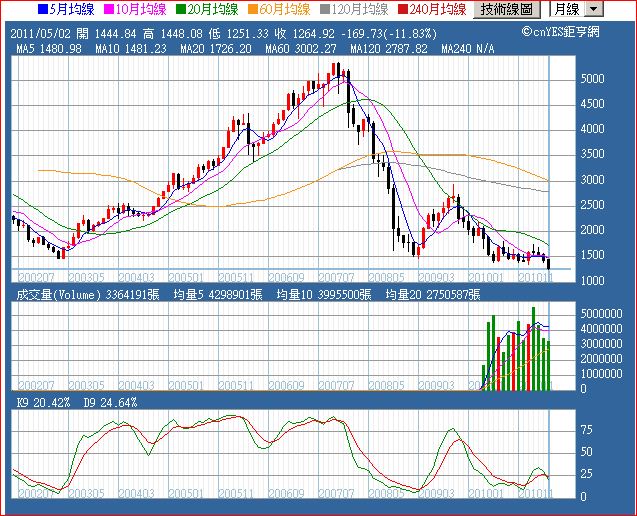Click the 3500 price axis label
Viewport: 637px width, 516px height.
coord(592,154)
